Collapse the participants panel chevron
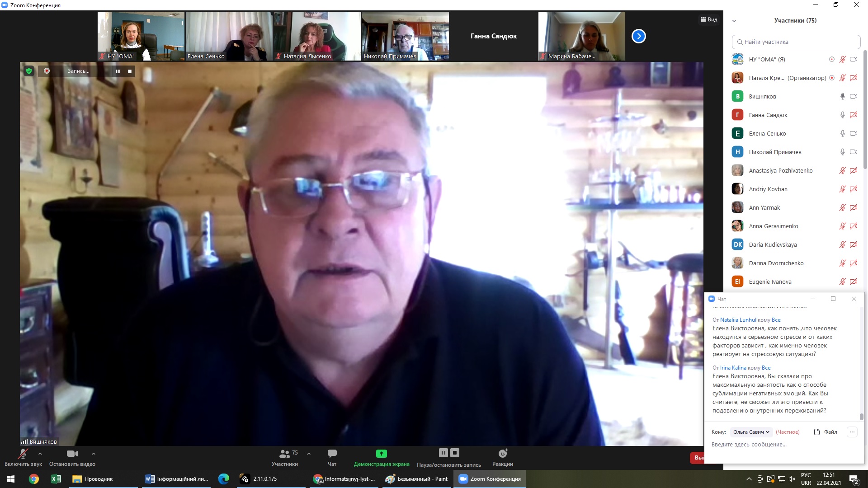 (x=734, y=21)
